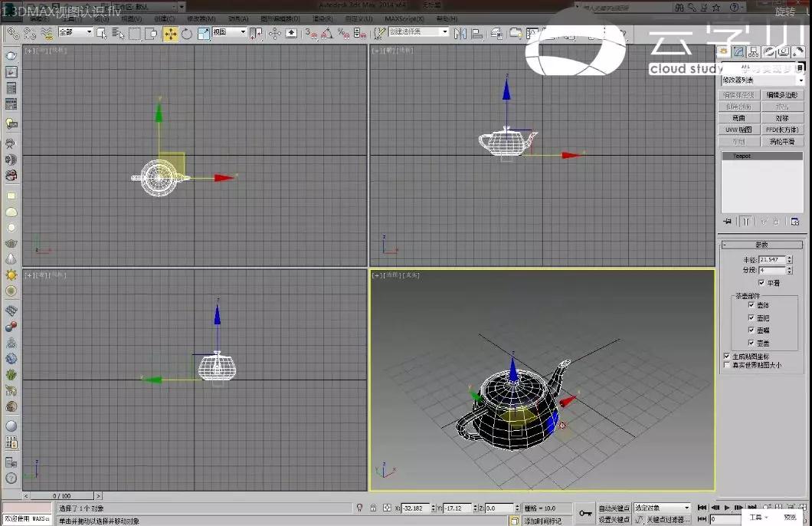Screen dimensions: 812x526
Task: Open the 全部 selection filter dropdown
Action: click(x=75, y=32)
